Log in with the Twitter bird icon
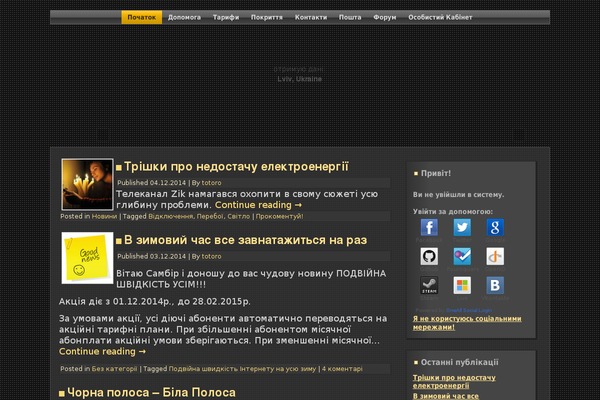This screenshot has height=400, width=600. tap(462, 227)
